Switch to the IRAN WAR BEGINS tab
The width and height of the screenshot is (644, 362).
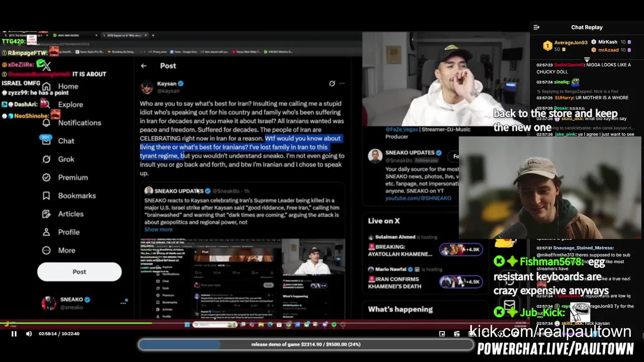74,35
